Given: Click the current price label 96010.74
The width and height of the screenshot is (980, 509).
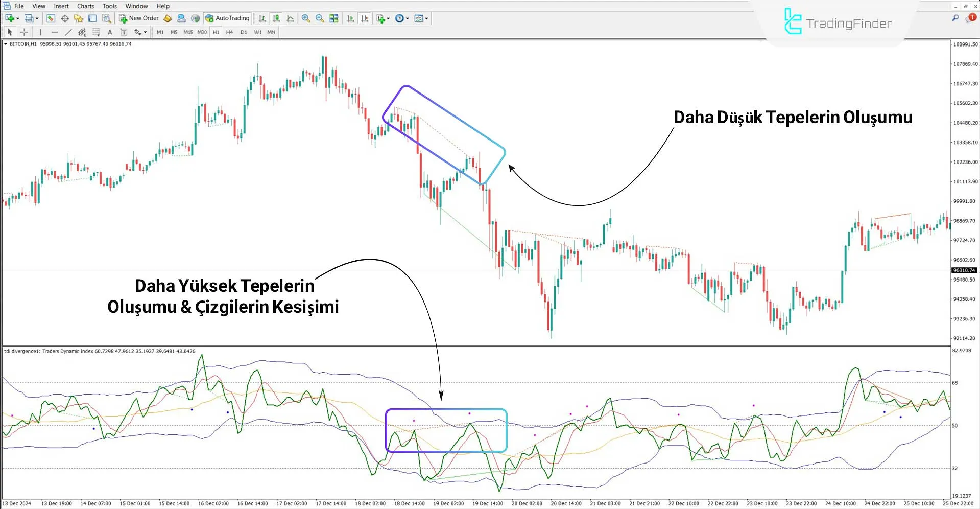Looking at the screenshot, I should click(964, 270).
